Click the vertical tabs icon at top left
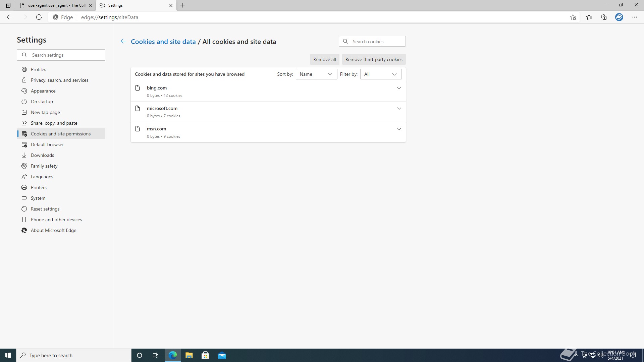644x362 pixels. click(8, 5)
